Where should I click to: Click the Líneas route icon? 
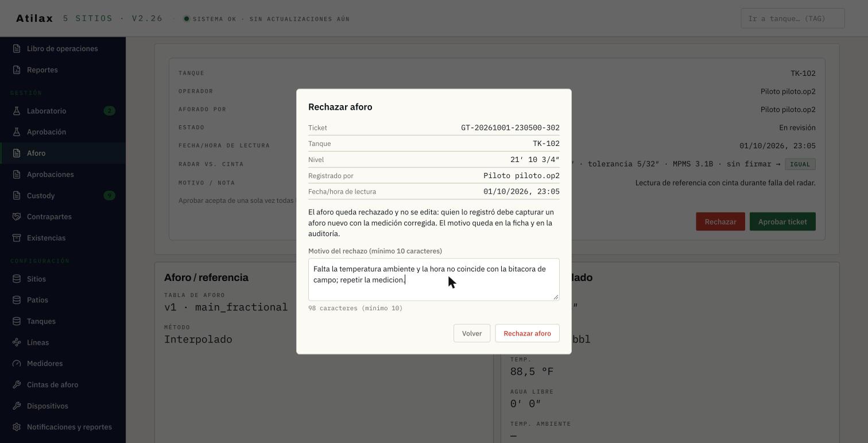click(x=17, y=343)
